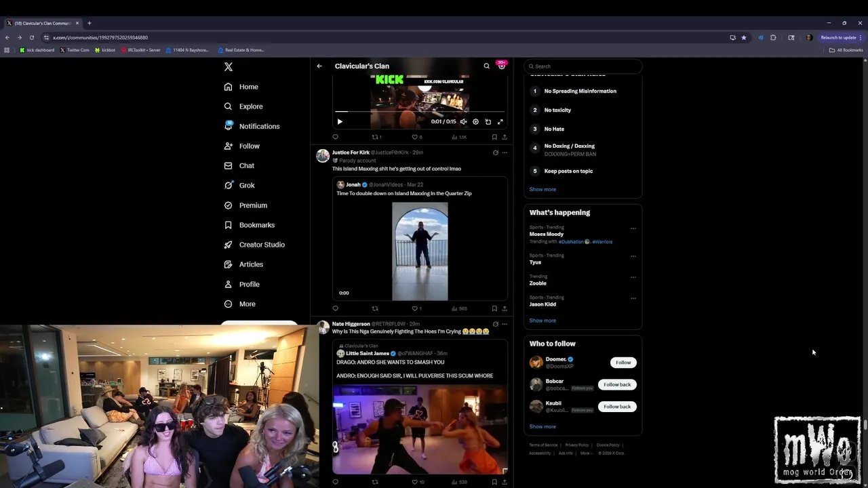868x488 pixels.
Task: Open community notifications icon with 20+ badge
Action: [502, 65]
